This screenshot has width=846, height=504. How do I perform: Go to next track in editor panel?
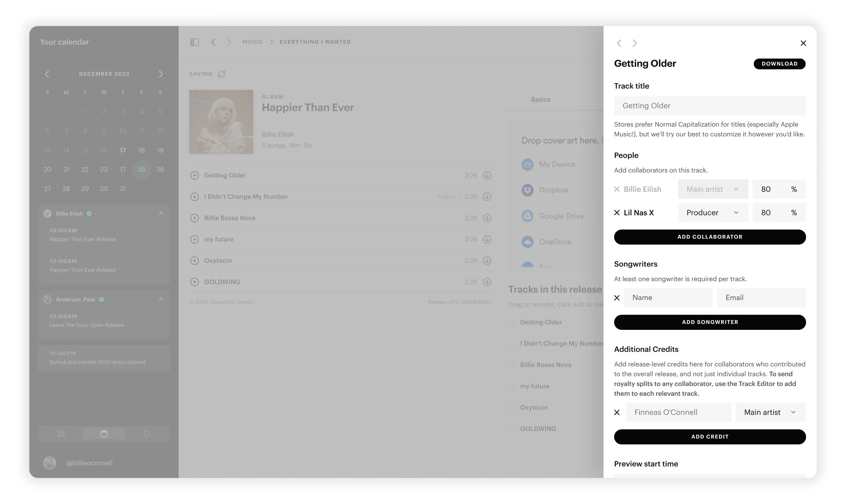[635, 43]
